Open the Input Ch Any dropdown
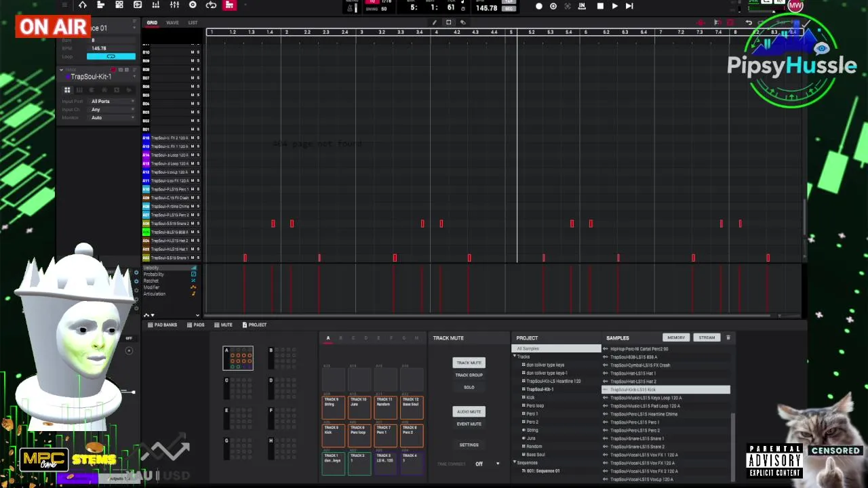 pyautogui.click(x=113, y=110)
